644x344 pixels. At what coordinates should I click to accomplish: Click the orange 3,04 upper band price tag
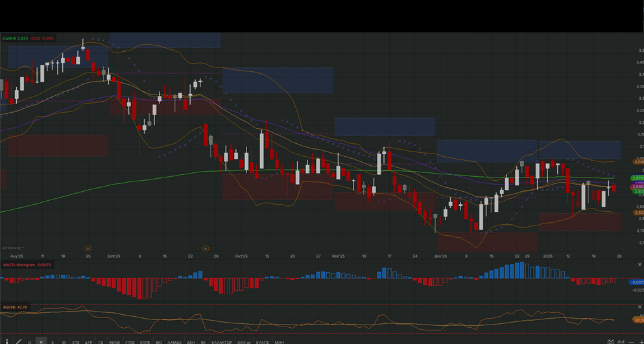(638, 162)
